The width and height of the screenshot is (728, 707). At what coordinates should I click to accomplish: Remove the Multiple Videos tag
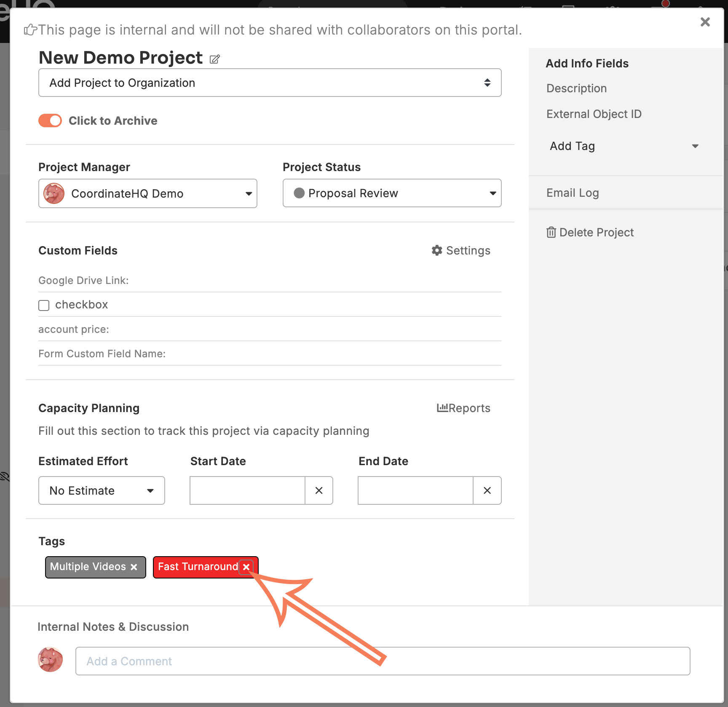tap(134, 567)
